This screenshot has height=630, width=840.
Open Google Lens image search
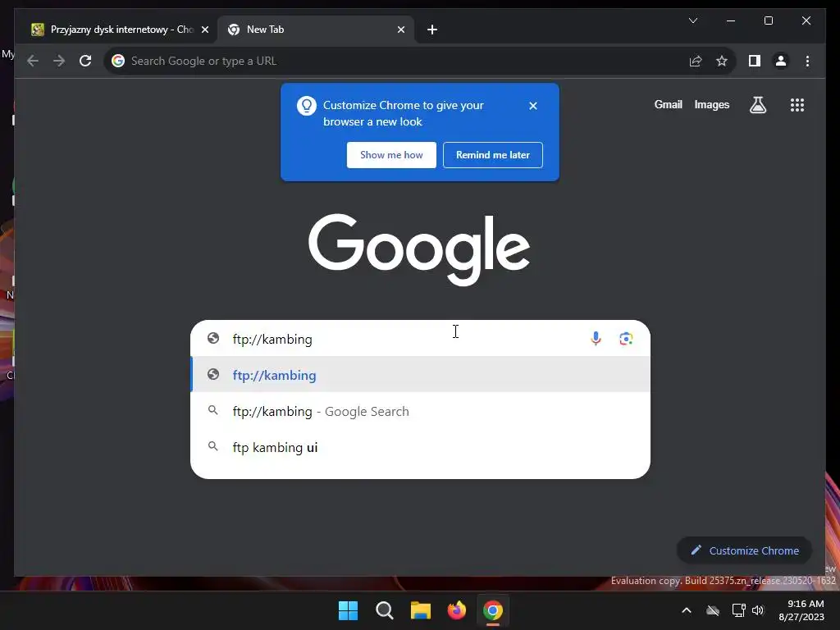(626, 339)
